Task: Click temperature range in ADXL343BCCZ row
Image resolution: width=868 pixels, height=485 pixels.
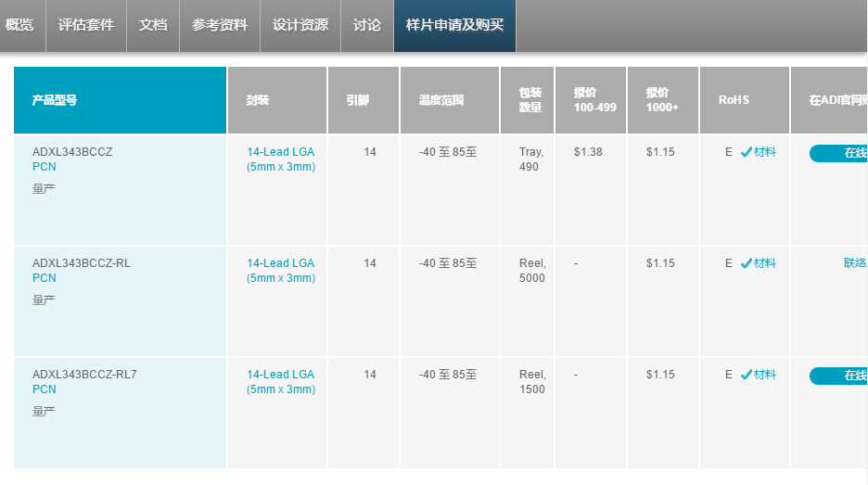Action: (448, 152)
